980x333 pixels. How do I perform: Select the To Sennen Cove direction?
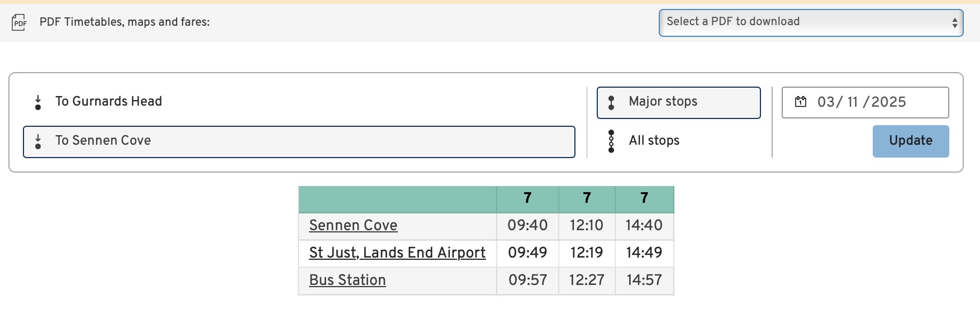pos(299,141)
